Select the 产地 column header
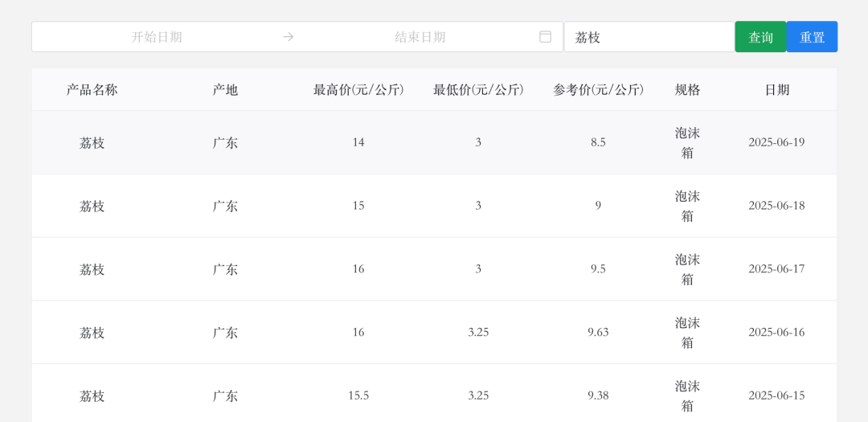The image size is (868, 422). click(x=225, y=90)
